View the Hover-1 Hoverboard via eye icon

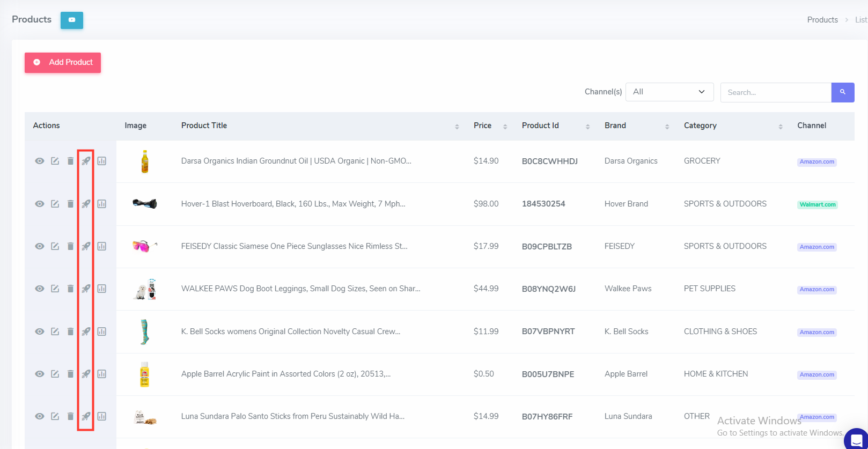[x=40, y=204]
